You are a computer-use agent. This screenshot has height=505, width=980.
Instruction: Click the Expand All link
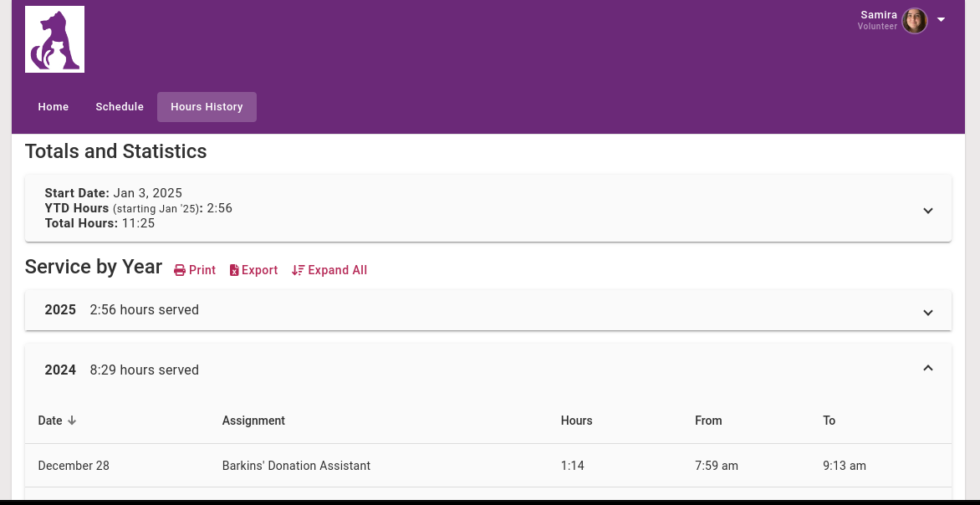click(x=329, y=270)
